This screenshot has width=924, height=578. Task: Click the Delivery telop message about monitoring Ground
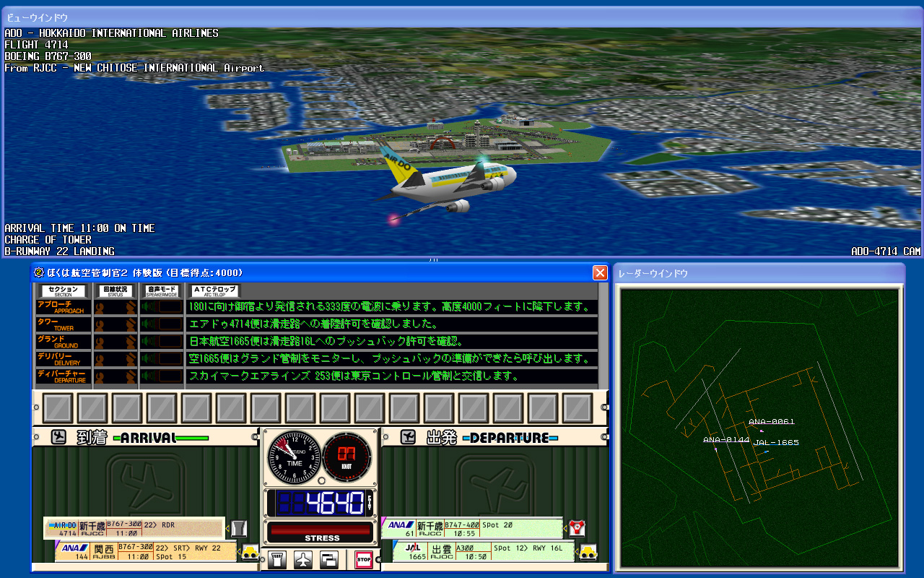pos(391,358)
